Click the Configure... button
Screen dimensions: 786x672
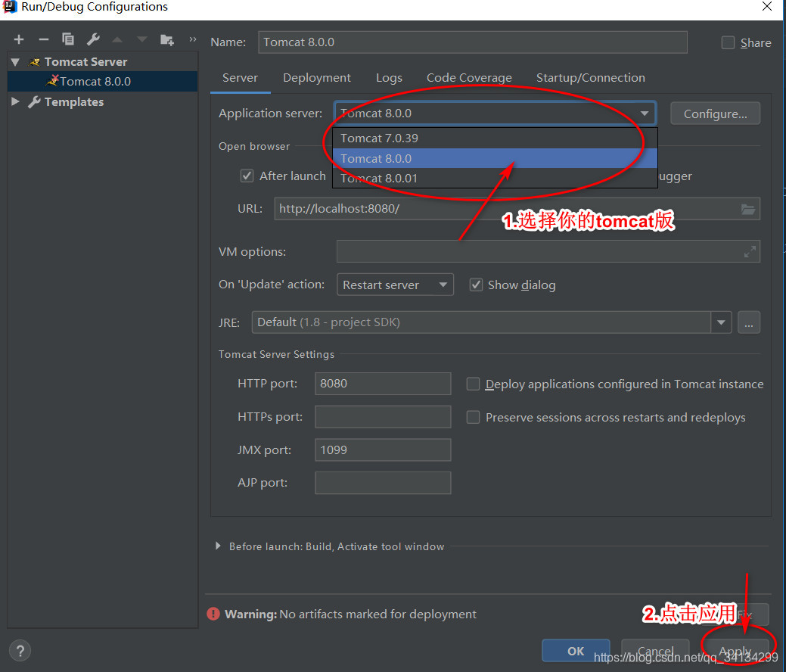[x=716, y=114]
